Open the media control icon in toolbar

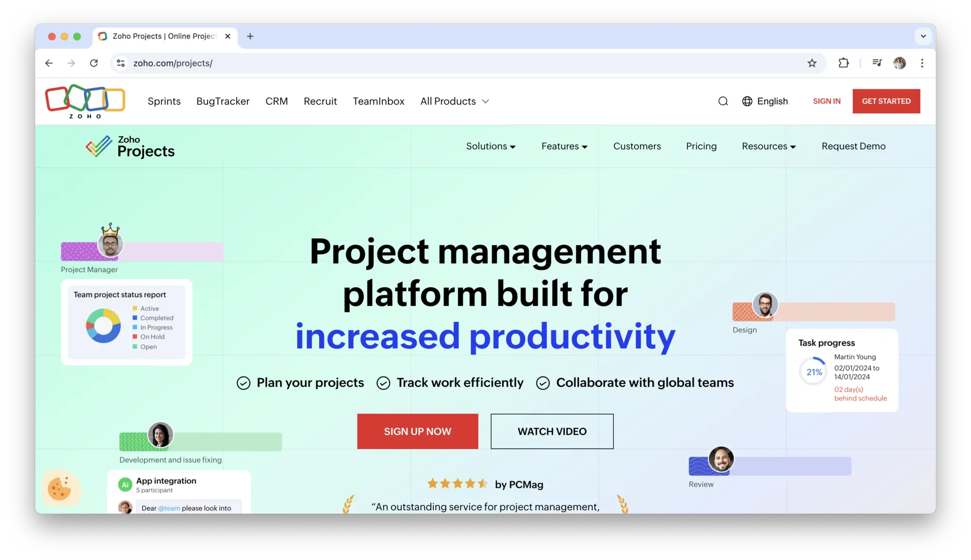click(x=877, y=63)
